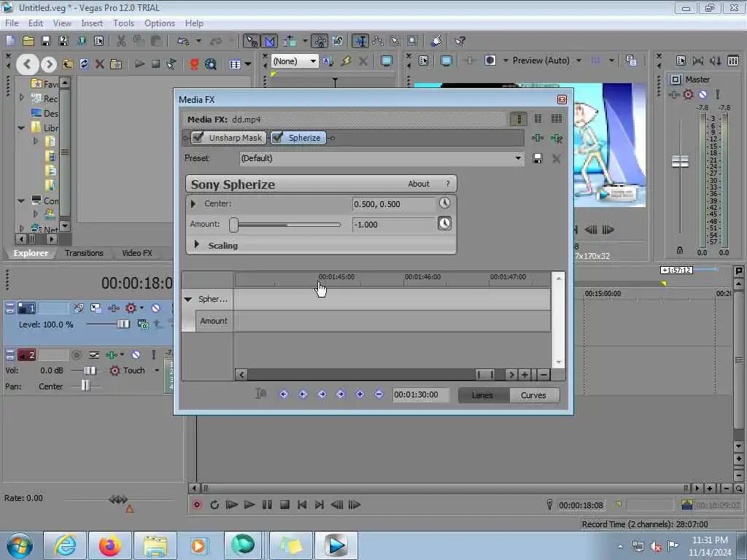This screenshot has height=560, width=747.
Task: Open the File menu
Action: click(x=12, y=23)
